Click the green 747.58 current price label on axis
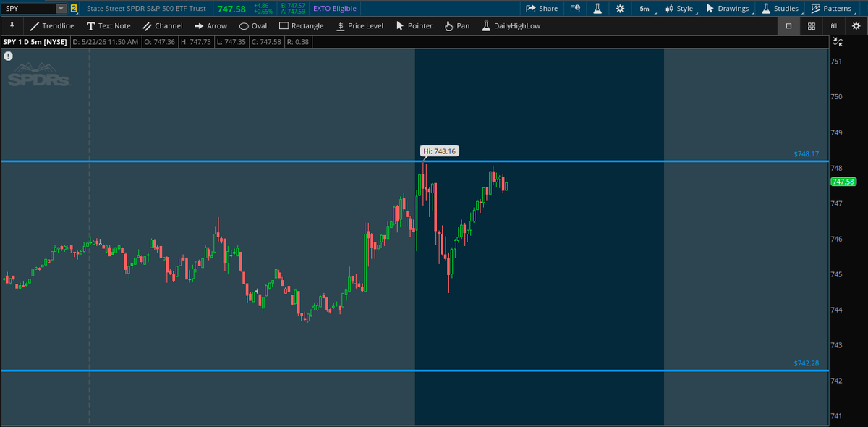This screenshot has width=868, height=427. pos(844,182)
